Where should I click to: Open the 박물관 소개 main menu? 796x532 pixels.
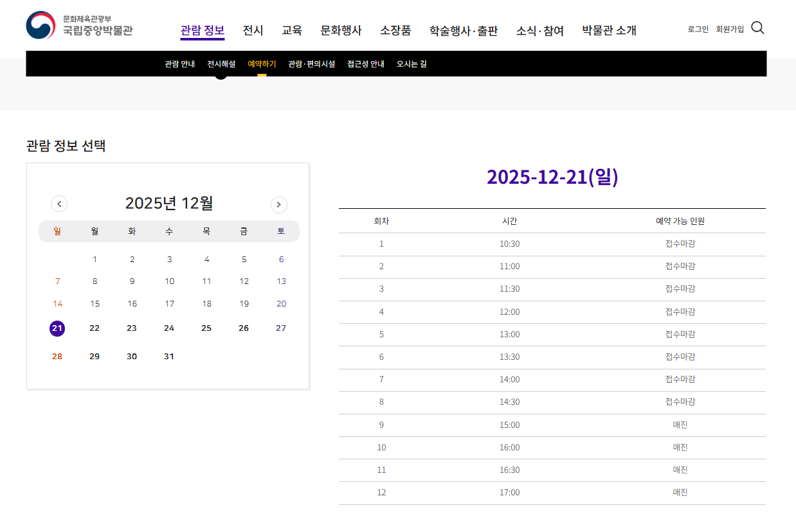(x=608, y=30)
